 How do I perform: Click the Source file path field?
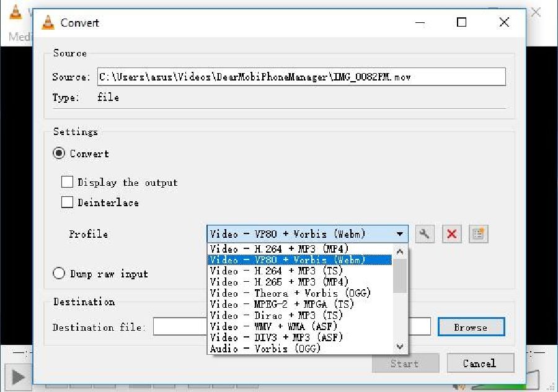(x=301, y=77)
